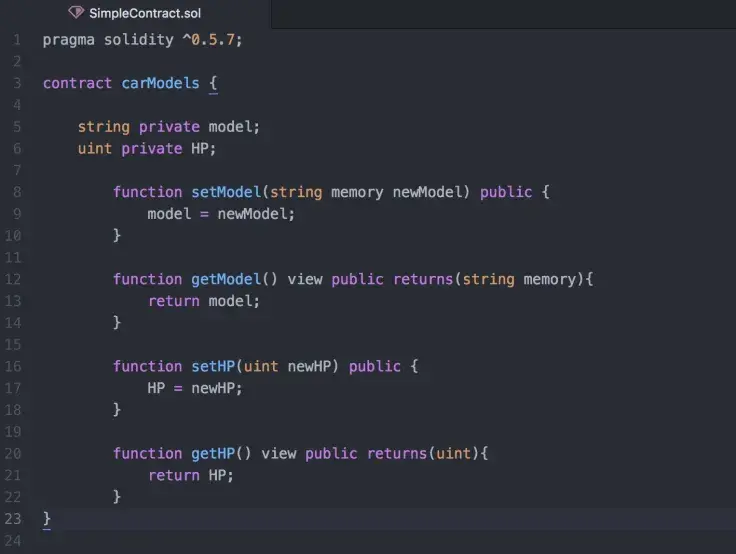Viewport: 736px width, 554px height.
Task: Click 'model' in assignment on line 9
Action: [x=169, y=214]
